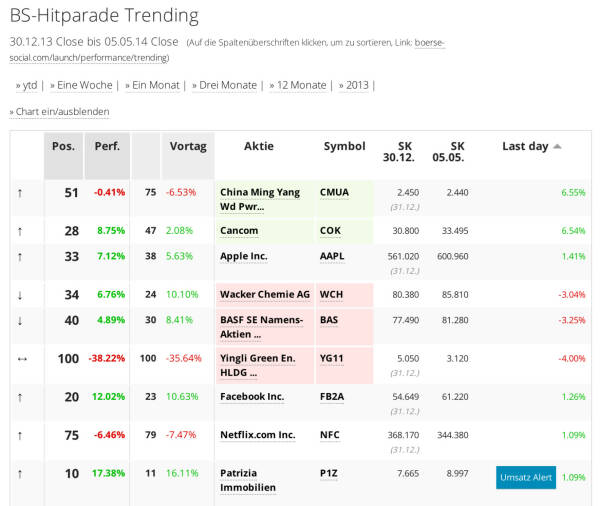Click the up arrow beside Patrizia Immobilien
Screen dimensions: 600x506
click(19, 473)
